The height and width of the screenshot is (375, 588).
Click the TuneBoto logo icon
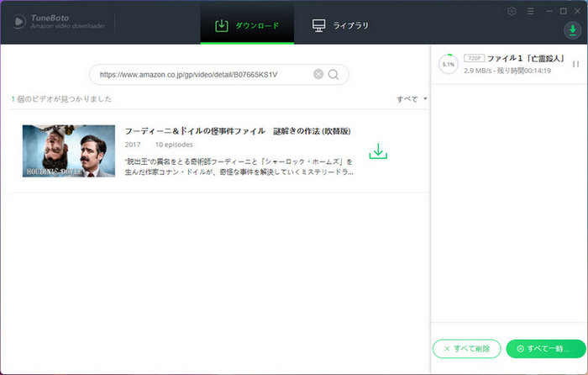coord(19,21)
